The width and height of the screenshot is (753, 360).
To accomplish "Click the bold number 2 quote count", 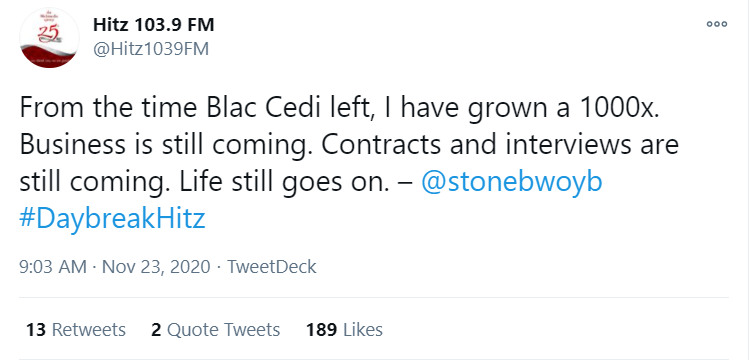I will click(156, 330).
